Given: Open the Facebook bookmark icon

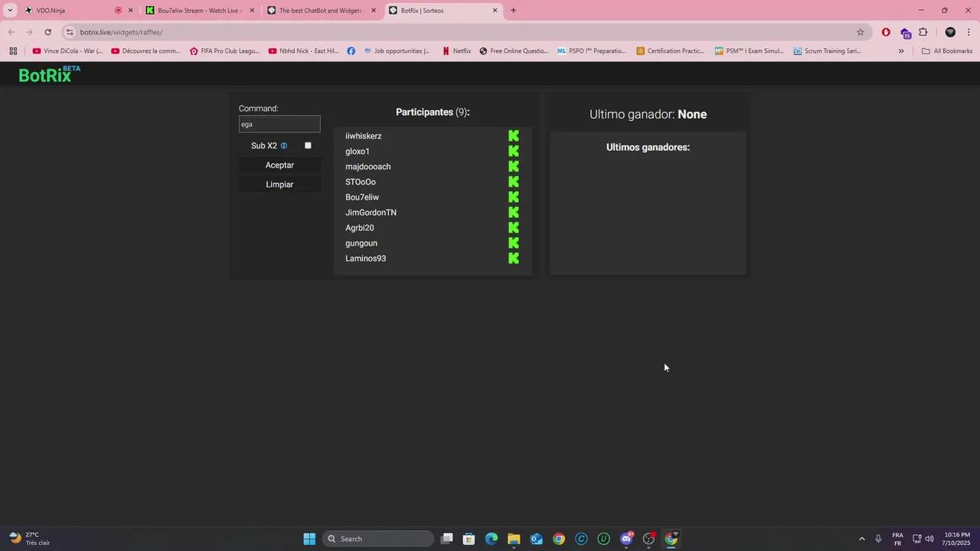Looking at the screenshot, I should (x=351, y=51).
